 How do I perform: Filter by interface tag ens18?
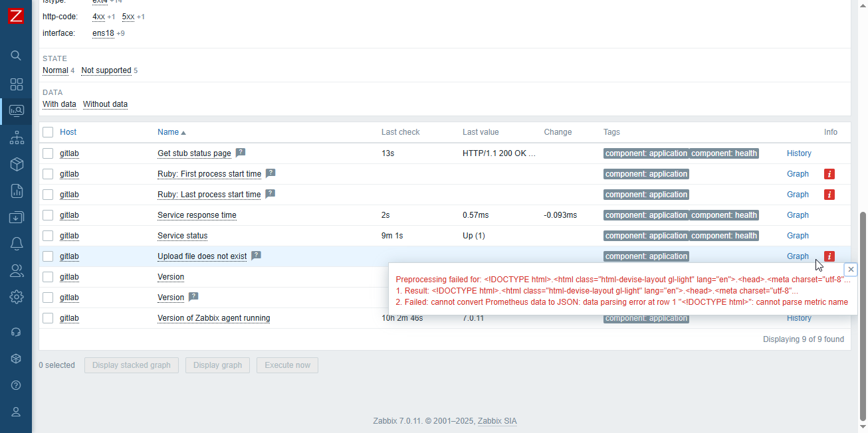[x=103, y=33]
